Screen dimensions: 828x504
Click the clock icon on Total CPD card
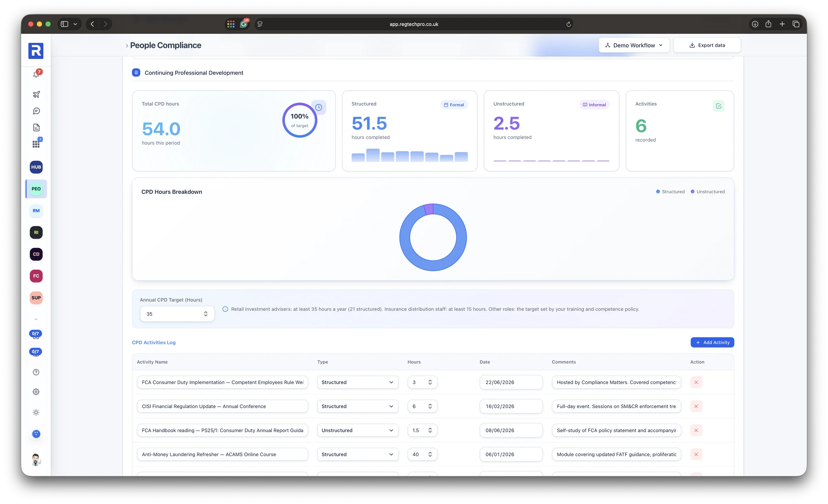pos(318,107)
